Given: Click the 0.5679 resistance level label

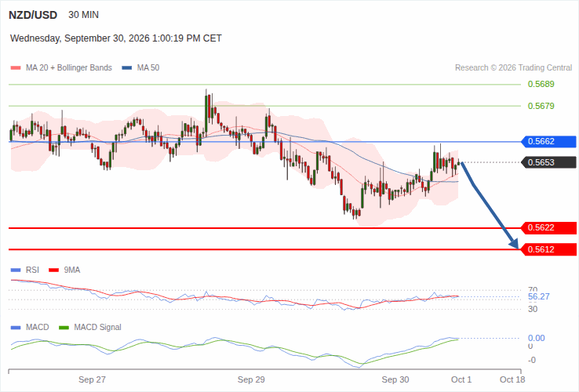Looking at the screenshot, I should coord(541,107).
